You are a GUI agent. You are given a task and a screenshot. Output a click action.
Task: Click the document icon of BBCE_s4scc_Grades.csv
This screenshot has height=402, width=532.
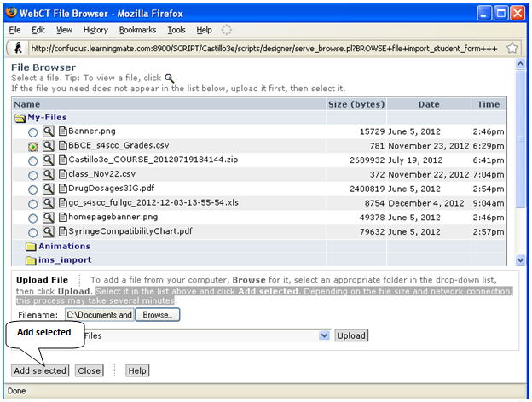pyautogui.click(x=63, y=145)
